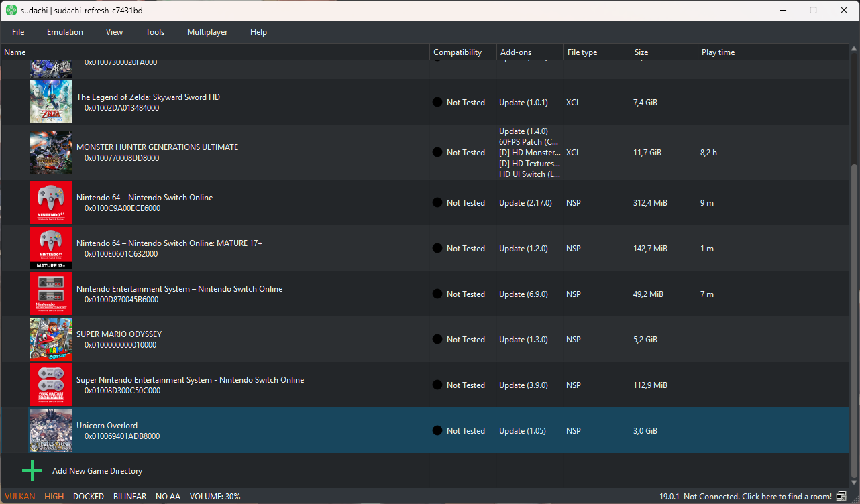860x504 pixels.
Task: Open the Tools menu
Action: click(155, 32)
